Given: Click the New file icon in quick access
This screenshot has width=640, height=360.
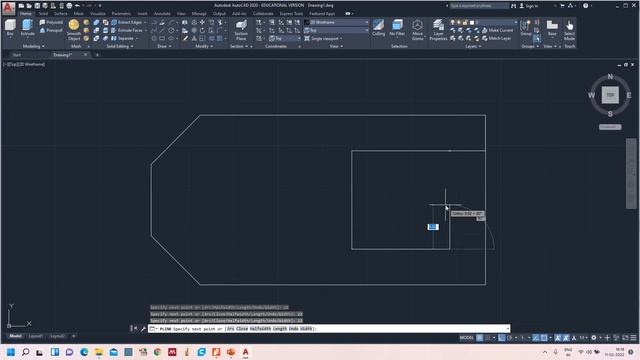Looking at the screenshot, I should click(x=21, y=6).
